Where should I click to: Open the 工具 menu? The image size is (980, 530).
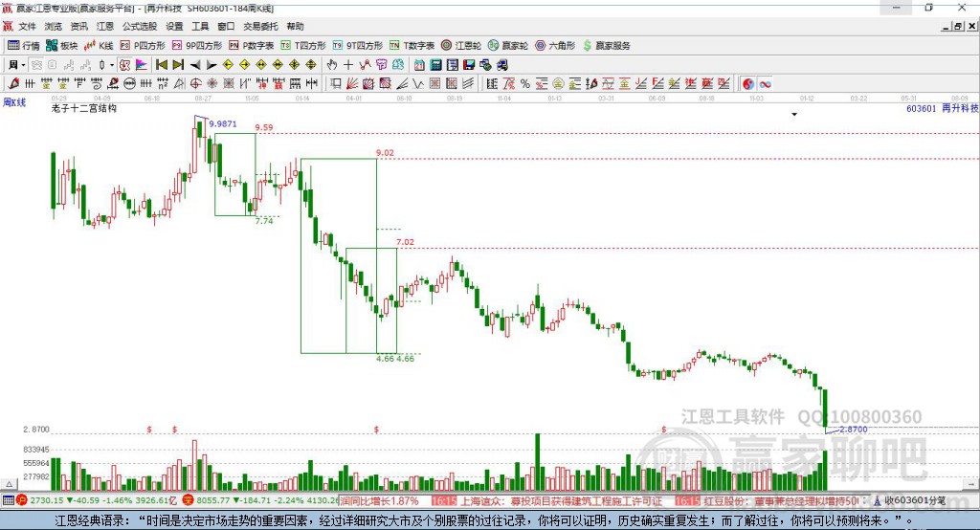pyautogui.click(x=200, y=26)
